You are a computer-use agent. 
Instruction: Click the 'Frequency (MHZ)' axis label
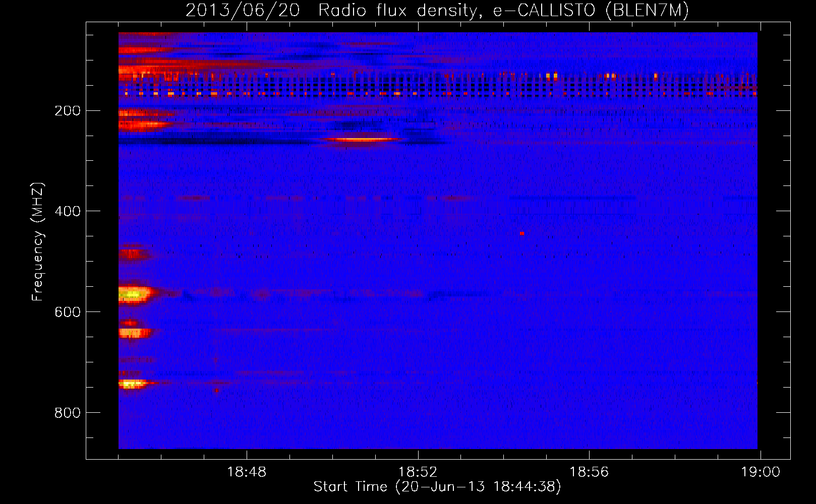click(38, 242)
